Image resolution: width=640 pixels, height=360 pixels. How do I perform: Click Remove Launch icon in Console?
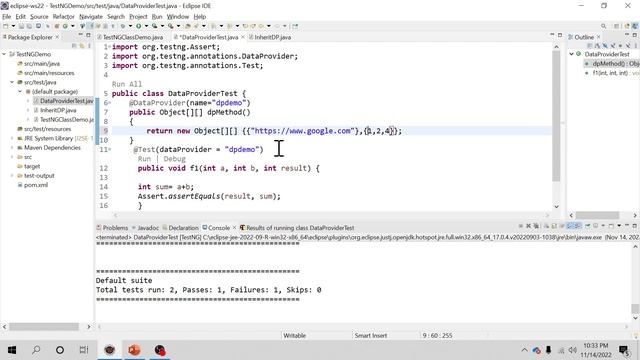click(x=528, y=226)
